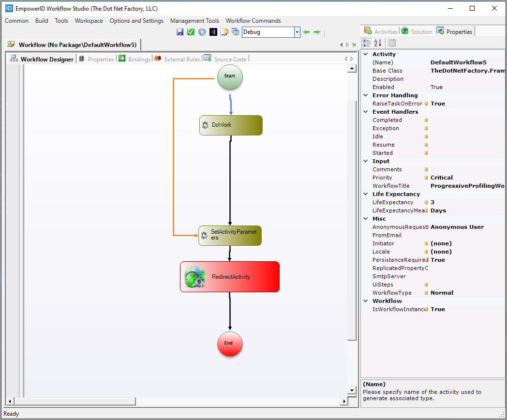Open the Debug configuration dropdown

[297, 32]
